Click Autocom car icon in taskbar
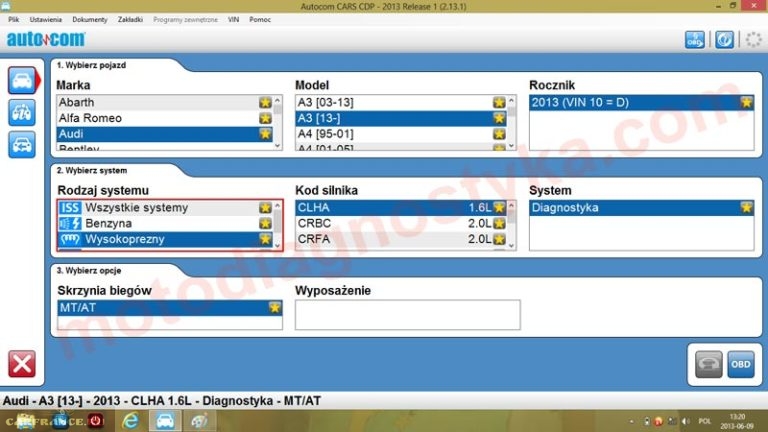The width and height of the screenshot is (768, 432). [165, 421]
